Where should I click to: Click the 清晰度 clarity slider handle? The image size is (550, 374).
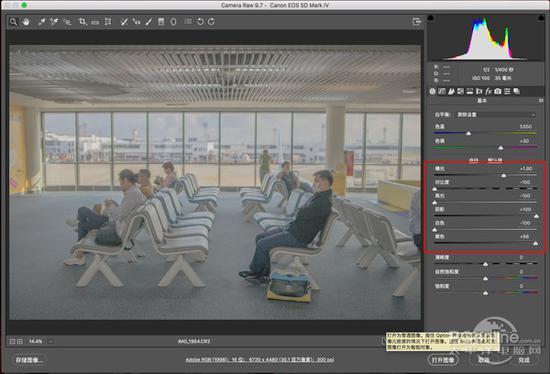[485, 264]
